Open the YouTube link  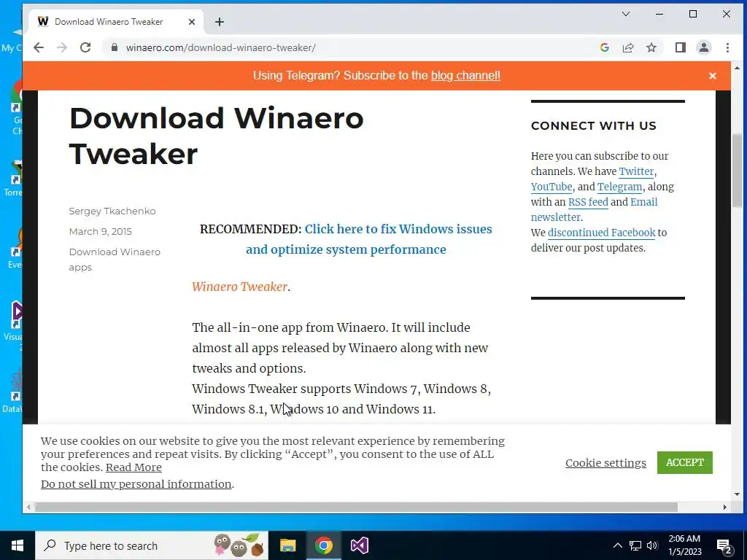point(551,187)
